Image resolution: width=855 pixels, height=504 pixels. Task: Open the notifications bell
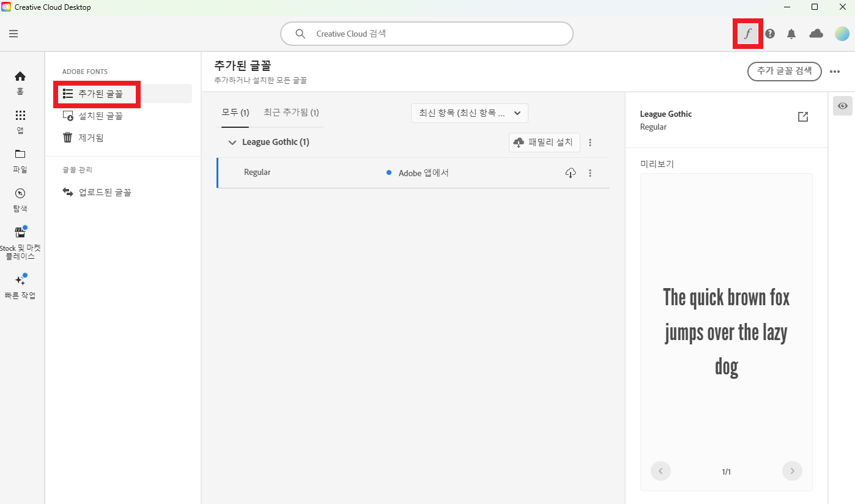(791, 34)
